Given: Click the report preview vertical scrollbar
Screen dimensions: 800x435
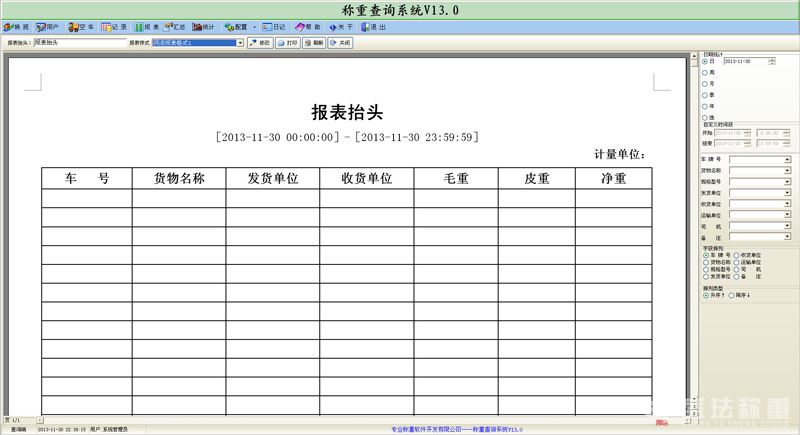Looking at the screenshot, I should point(690,230).
